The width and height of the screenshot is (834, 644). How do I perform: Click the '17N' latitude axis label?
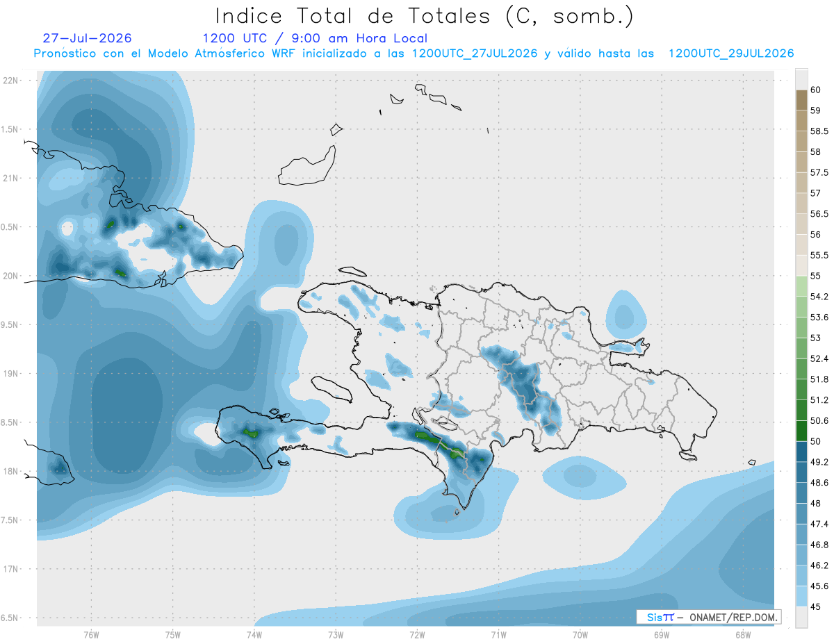[x=10, y=569]
